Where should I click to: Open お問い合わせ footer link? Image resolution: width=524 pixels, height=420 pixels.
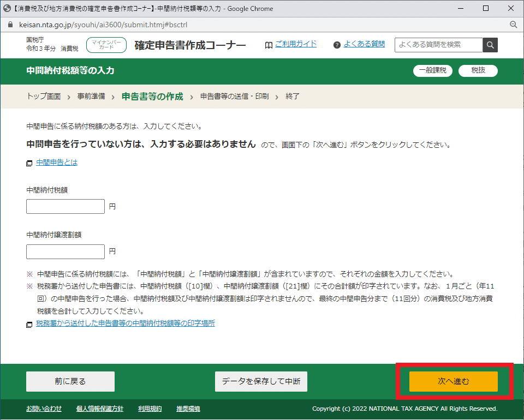coord(44,409)
